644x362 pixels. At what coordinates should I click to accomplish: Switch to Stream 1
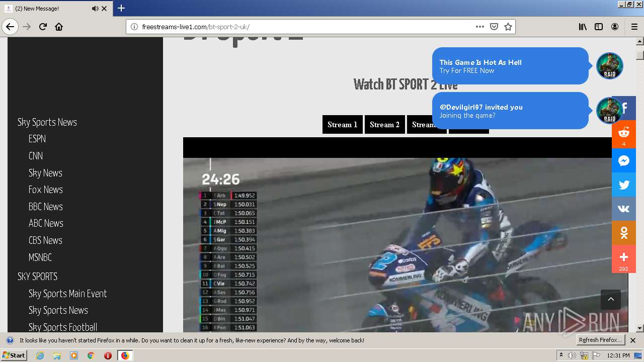click(x=343, y=125)
